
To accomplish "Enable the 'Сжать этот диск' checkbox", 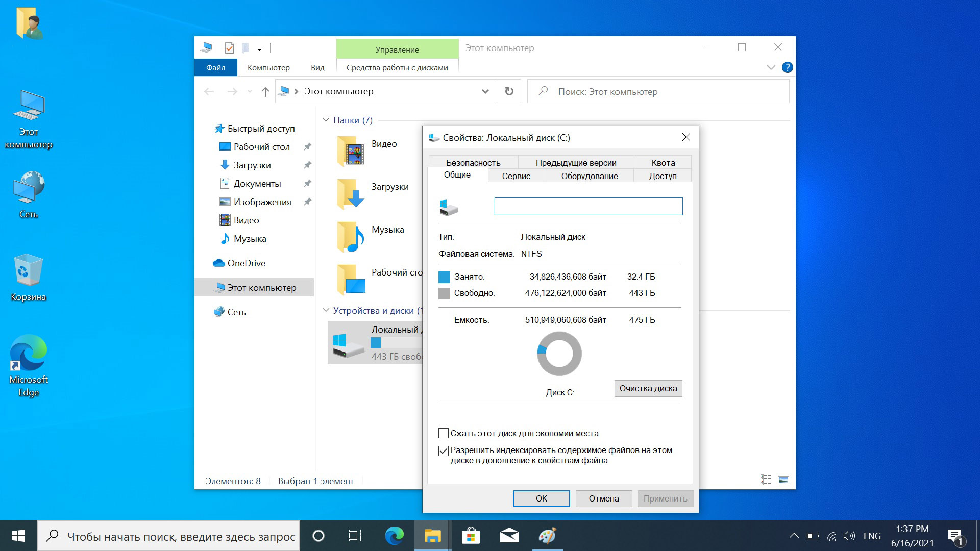I will point(444,433).
